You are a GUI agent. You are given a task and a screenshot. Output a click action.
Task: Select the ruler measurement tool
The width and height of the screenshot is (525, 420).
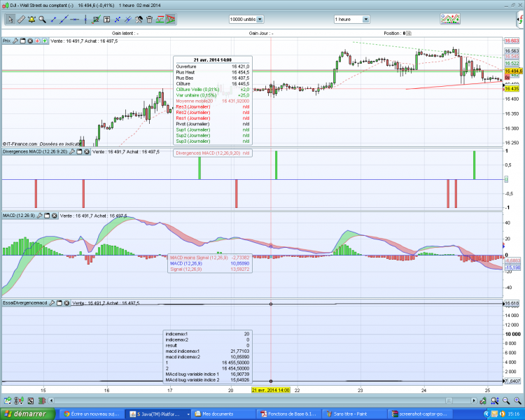[x=21, y=20]
